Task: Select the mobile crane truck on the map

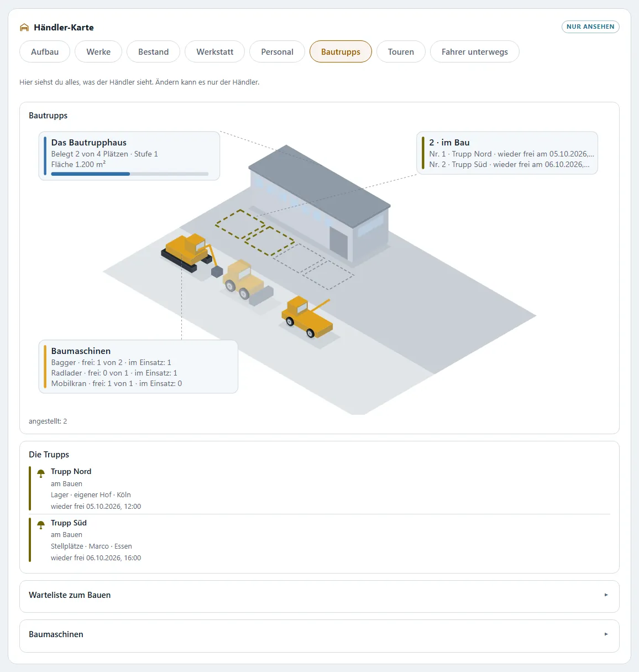Action: (307, 317)
